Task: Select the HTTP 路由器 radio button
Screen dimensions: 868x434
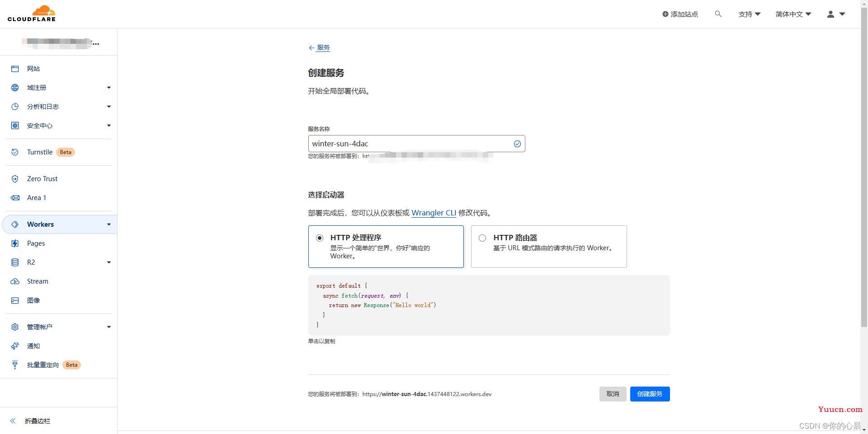Action: pos(482,238)
